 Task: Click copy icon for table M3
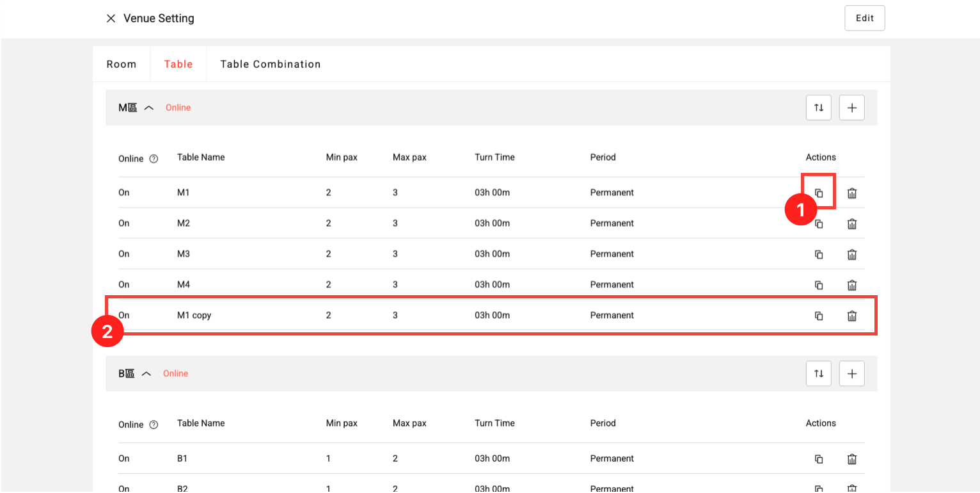[x=819, y=255]
